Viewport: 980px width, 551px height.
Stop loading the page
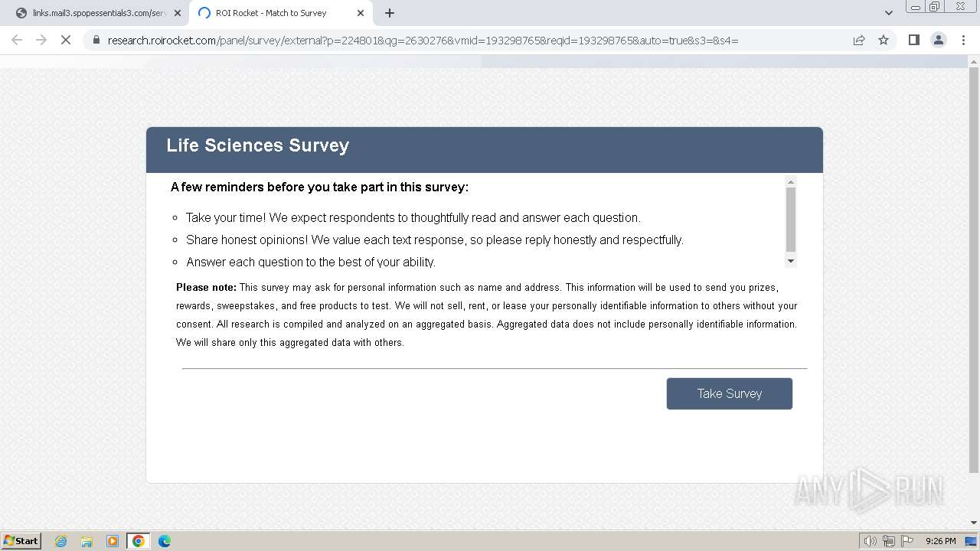pyautogui.click(x=66, y=40)
